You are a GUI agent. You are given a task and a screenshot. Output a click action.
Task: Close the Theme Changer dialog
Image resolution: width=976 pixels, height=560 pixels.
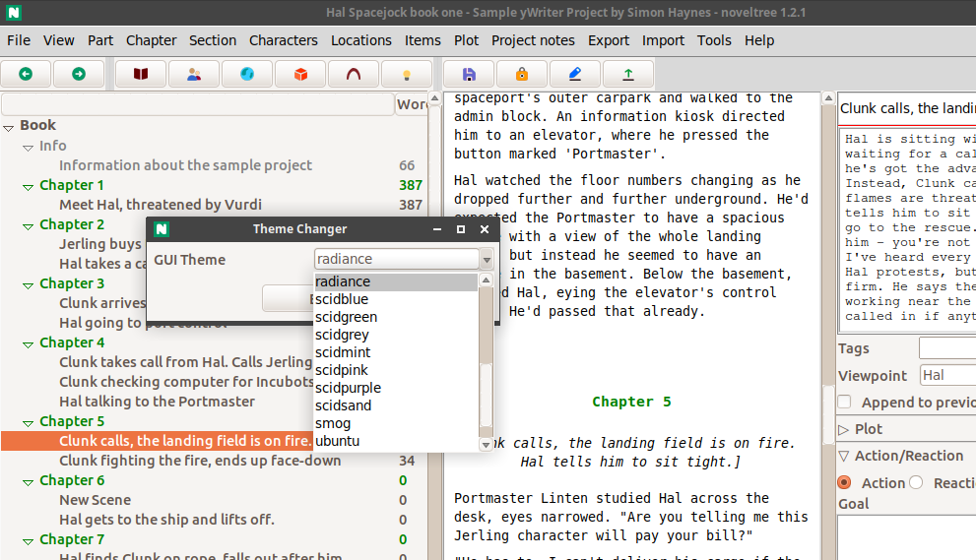pos(485,229)
